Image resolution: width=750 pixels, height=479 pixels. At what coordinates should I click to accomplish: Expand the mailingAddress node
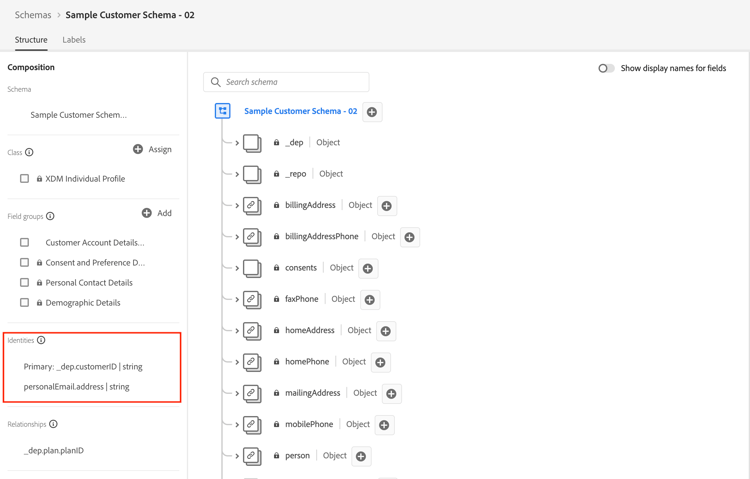[237, 393]
